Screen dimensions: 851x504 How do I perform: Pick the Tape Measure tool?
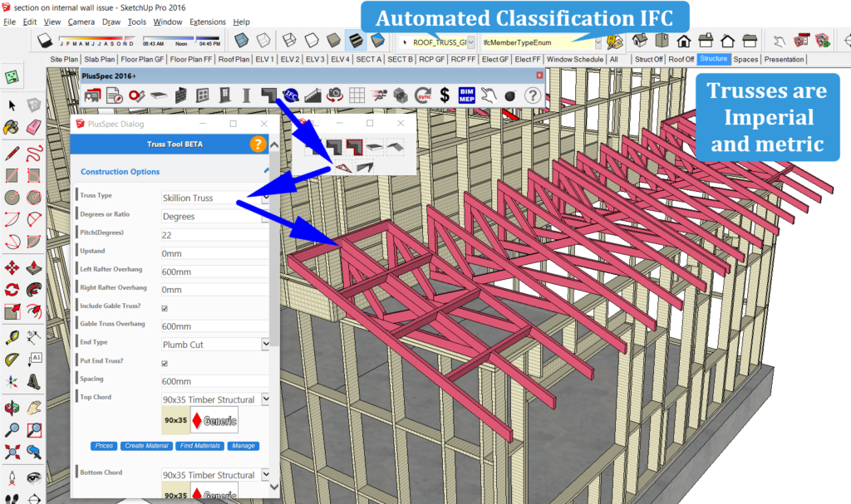(12, 338)
